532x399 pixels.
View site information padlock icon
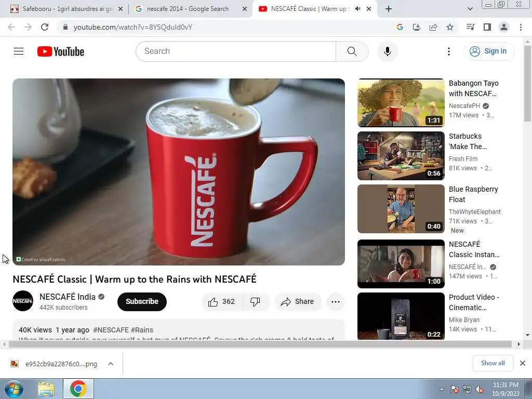pos(65,27)
